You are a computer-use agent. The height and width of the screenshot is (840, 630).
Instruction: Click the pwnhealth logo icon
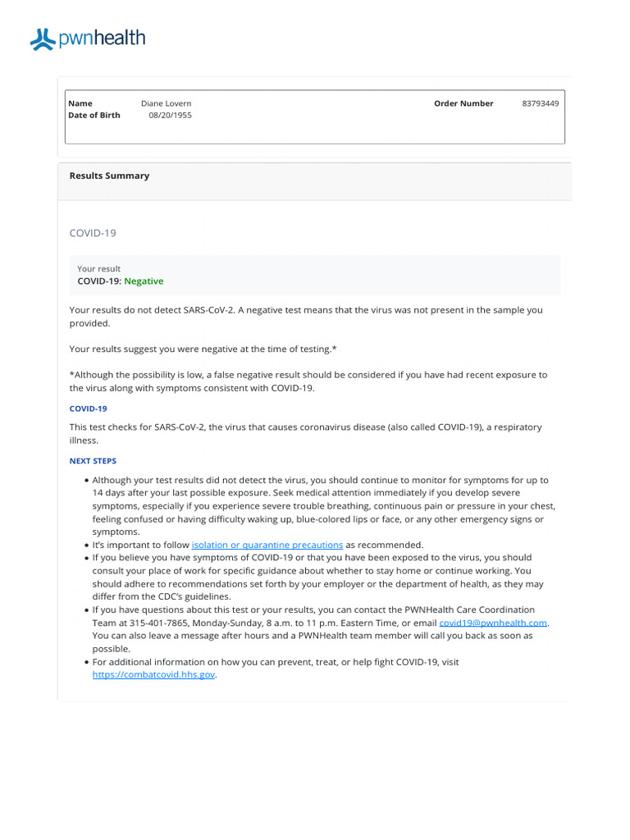pos(43,39)
